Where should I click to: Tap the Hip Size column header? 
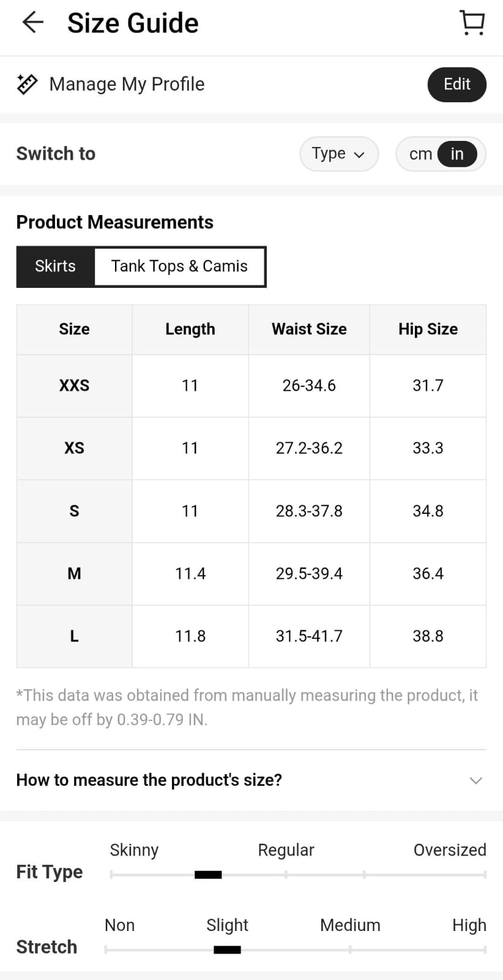(x=428, y=330)
